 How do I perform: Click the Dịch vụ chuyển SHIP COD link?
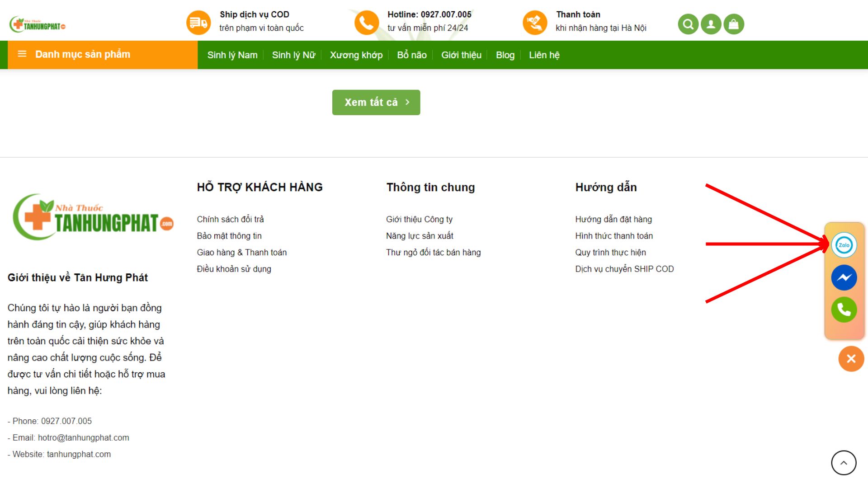pyautogui.click(x=624, y=269)
